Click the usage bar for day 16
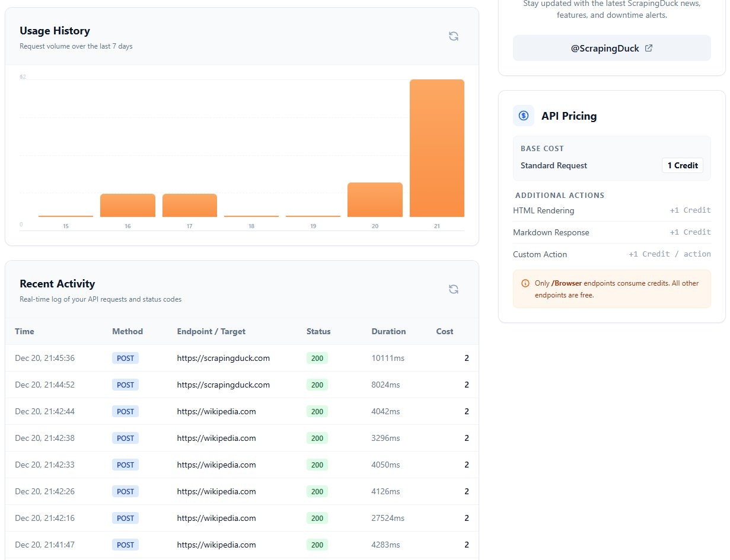Image resolution: width=730 pixels, height=560 pixels. tap(127, 205)
